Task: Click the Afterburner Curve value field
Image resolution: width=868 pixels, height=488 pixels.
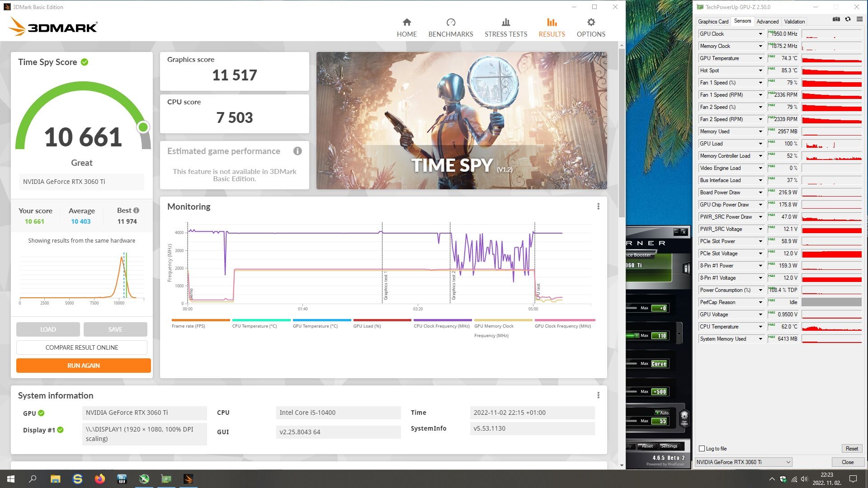Action: click(659, 364)
